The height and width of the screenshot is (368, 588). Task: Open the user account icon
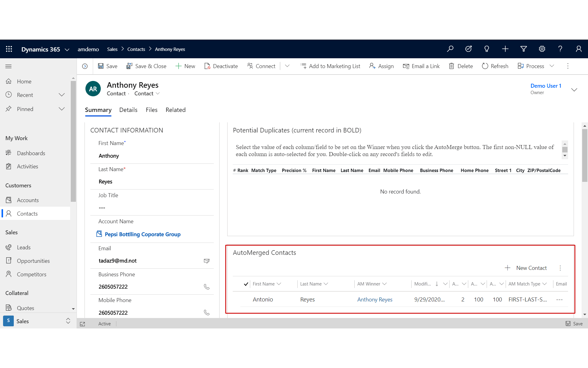coord(579,49)
